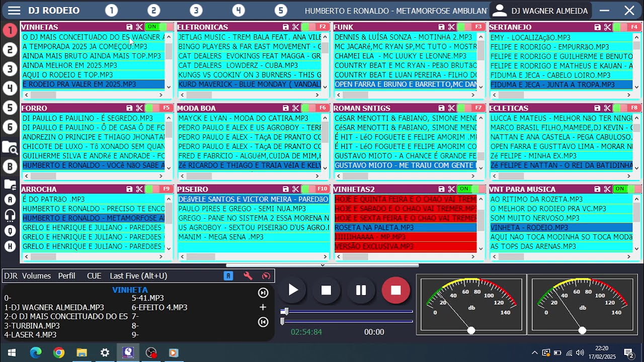
Task: Toggle the F5 switch on FORRO panel
Action: click(158, 108)
